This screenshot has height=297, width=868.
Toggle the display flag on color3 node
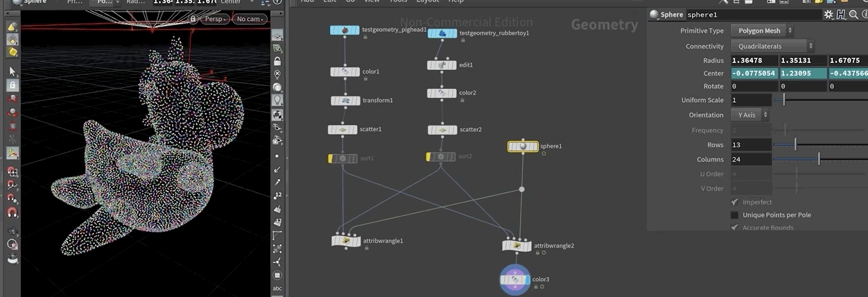[x=526, y=280]
